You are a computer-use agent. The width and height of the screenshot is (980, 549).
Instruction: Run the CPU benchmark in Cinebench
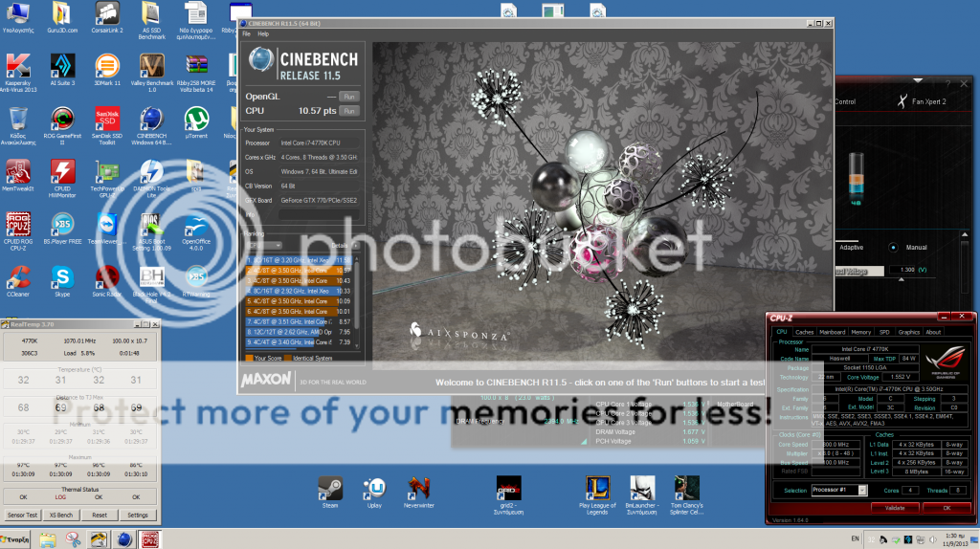click(x=349, y=111)
